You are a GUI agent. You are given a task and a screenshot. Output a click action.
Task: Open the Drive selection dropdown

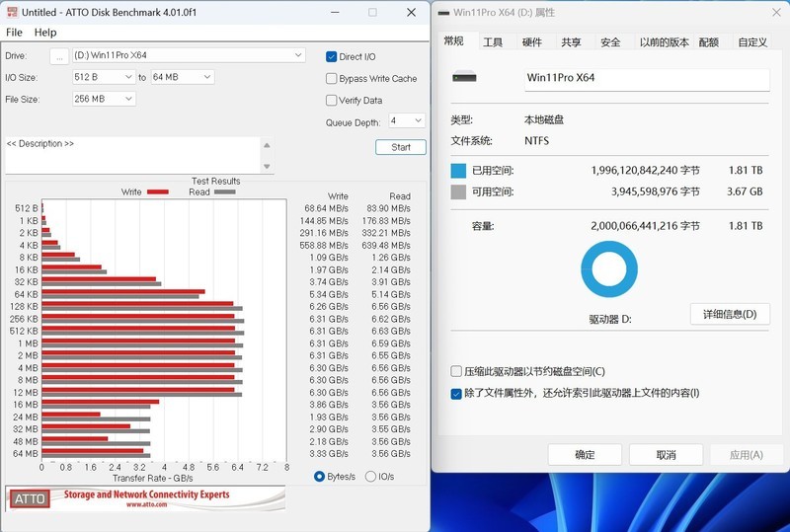[x=189, y=55]
